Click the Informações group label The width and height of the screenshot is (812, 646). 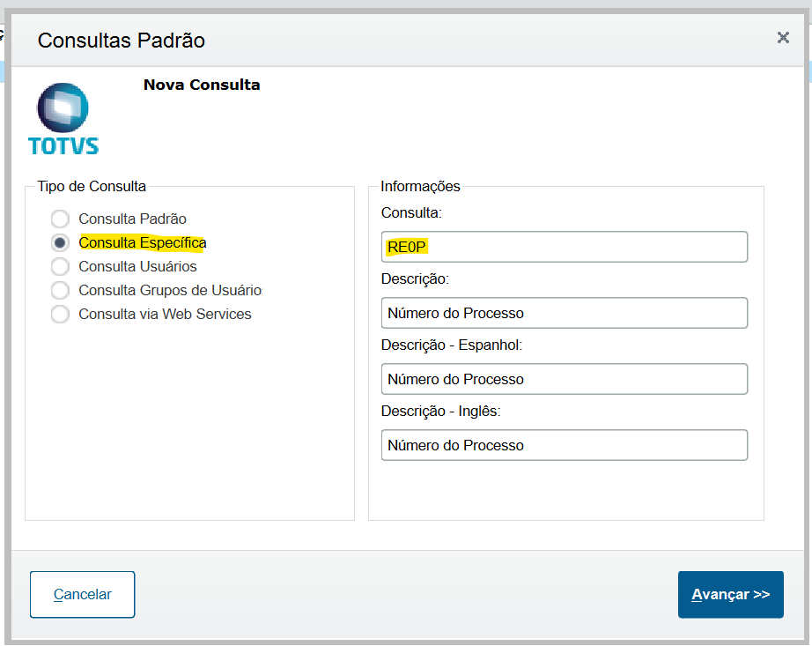click(x=420, y=186)
